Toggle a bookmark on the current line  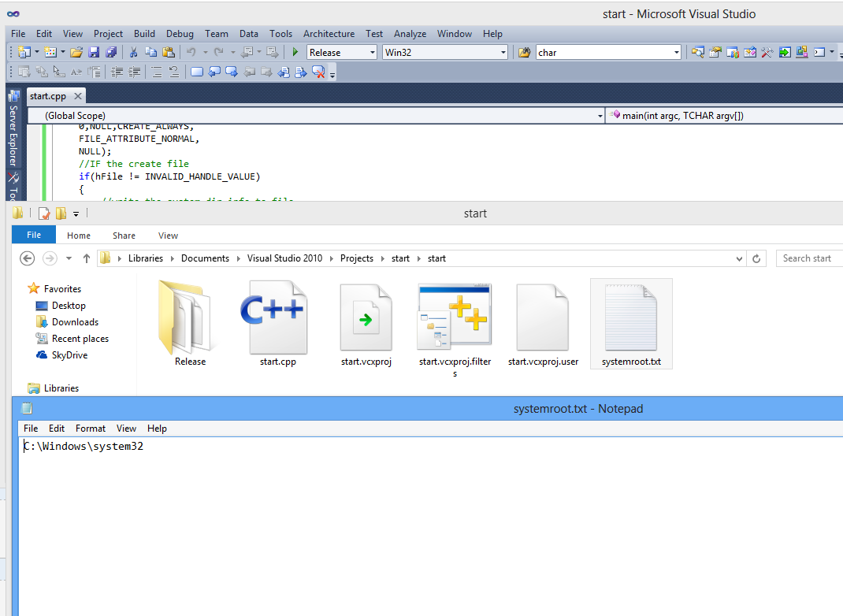point(197,72)
